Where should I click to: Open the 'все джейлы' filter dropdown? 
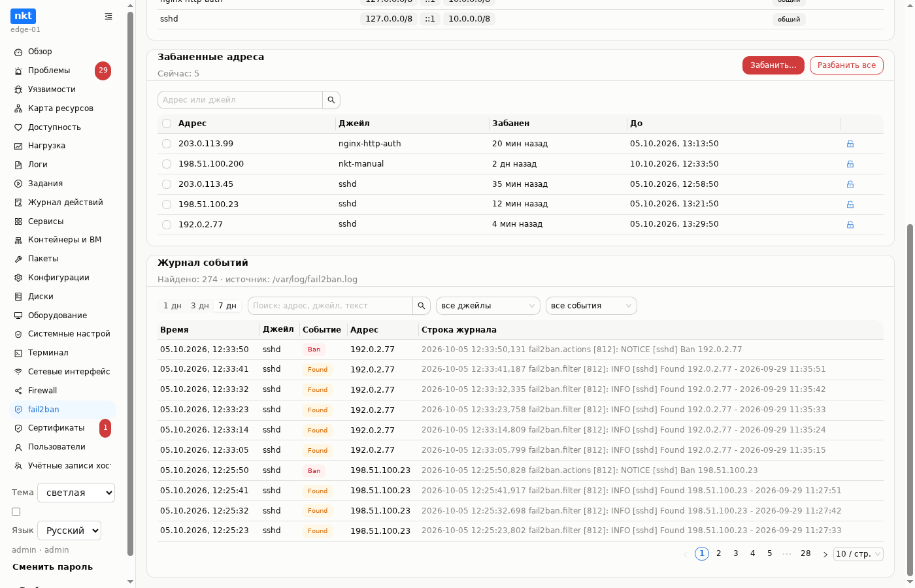[488, 306]
